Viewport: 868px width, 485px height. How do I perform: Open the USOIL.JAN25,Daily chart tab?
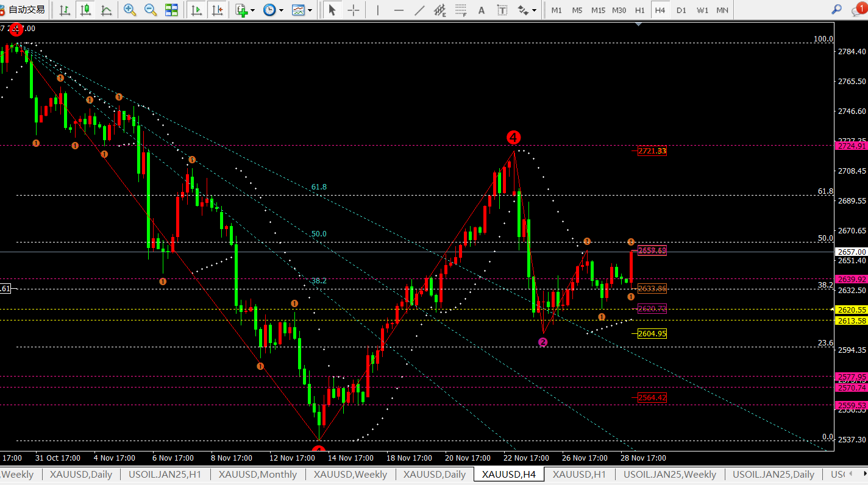[774, 474]
